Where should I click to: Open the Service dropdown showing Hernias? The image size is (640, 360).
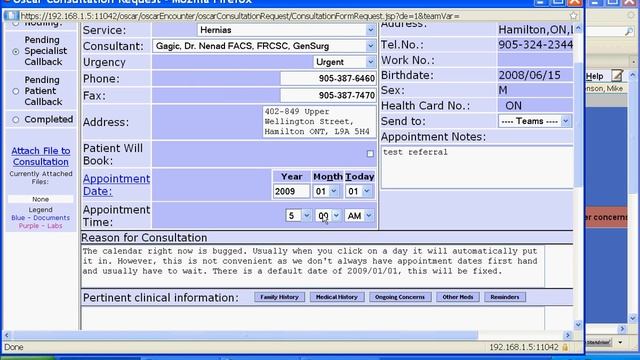click(287, 30)
